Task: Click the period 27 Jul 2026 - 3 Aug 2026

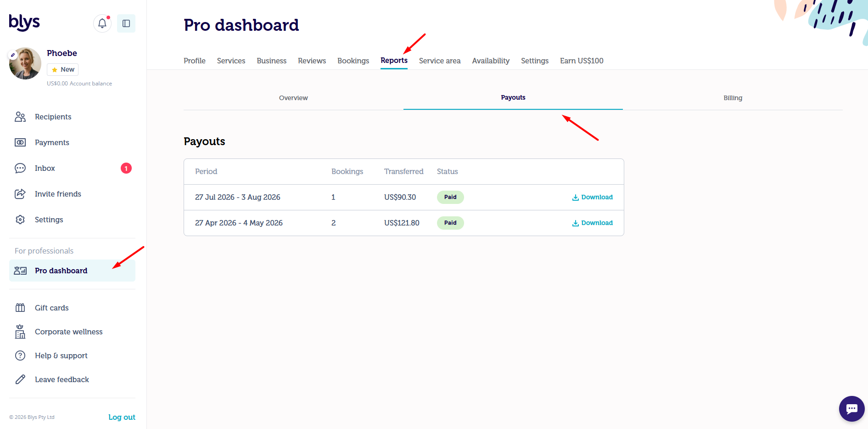Action: pyautogui.click(x=238, y=197)
